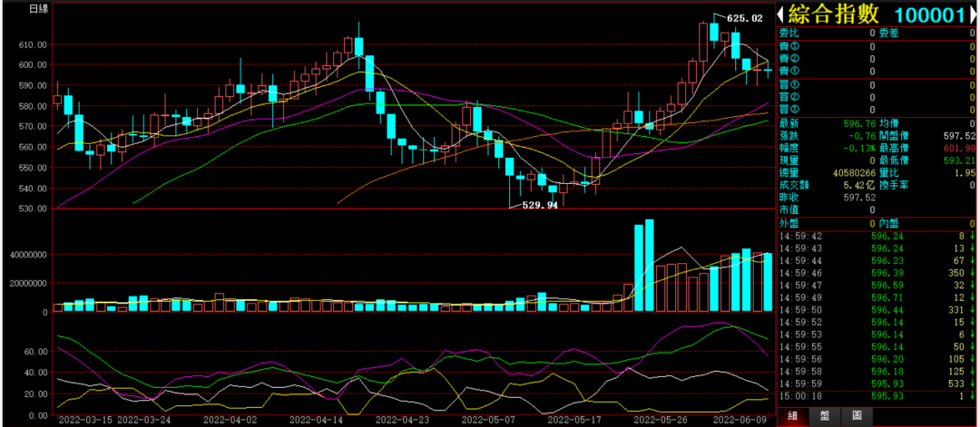The image size is (980, 427).
Task: Click the turnover value 5.42亿
Action: coord(858,186)
